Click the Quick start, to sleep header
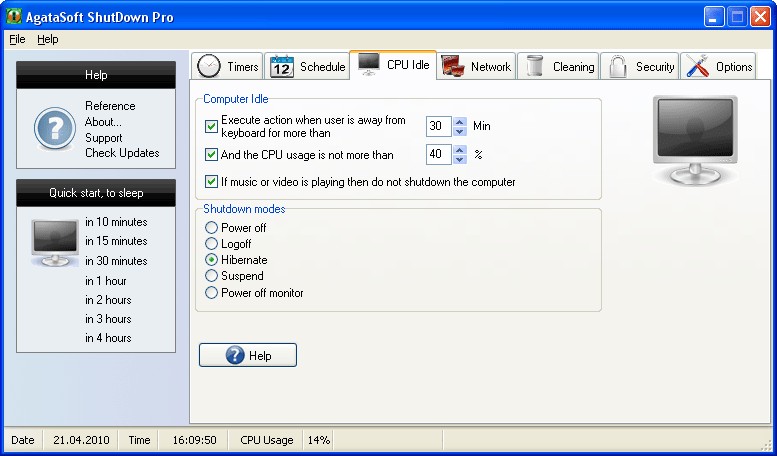This screenshot has width=777, height=456. pyautogui.click(x=96, y=193)
